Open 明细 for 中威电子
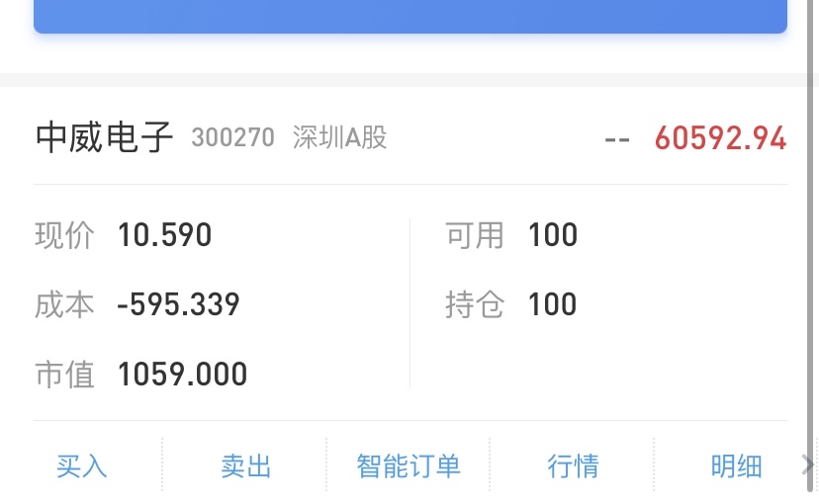Screen dimensions: 819x504 pos(736,465)
